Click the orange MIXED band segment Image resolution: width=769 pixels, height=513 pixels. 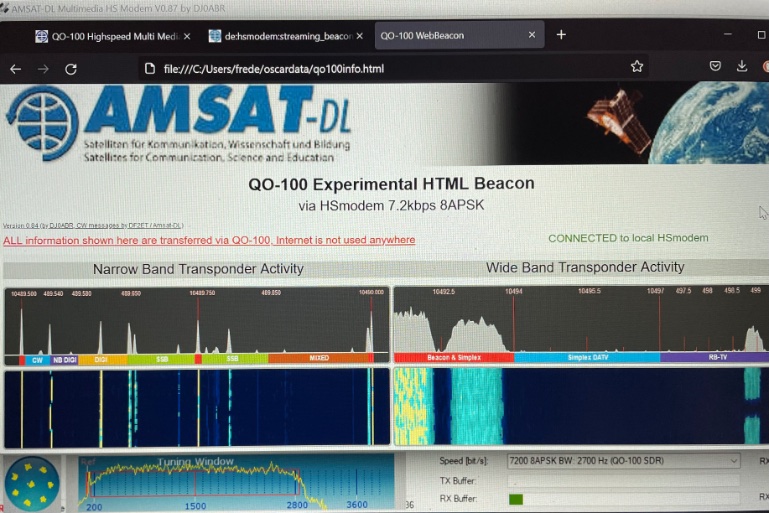point(319,358)
